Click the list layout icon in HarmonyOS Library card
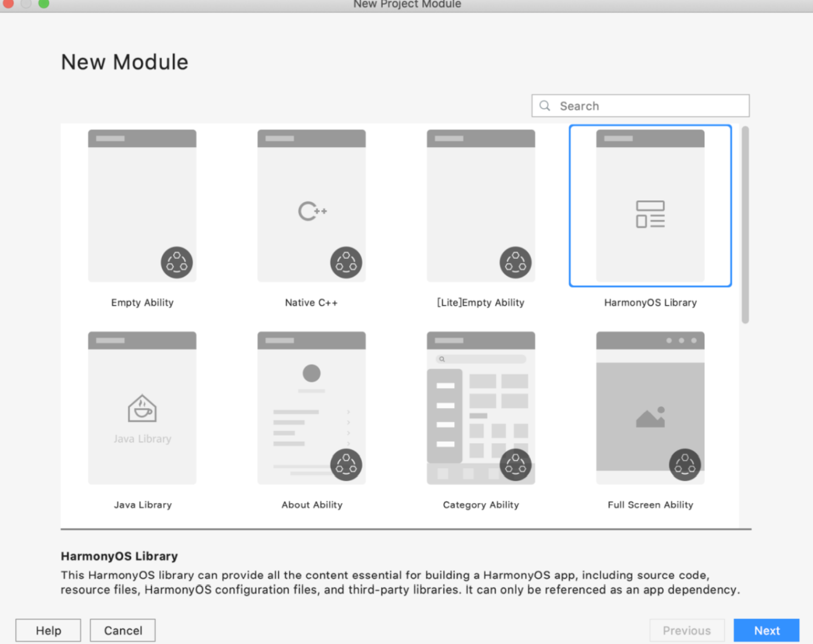 click(x=651, y=214)
